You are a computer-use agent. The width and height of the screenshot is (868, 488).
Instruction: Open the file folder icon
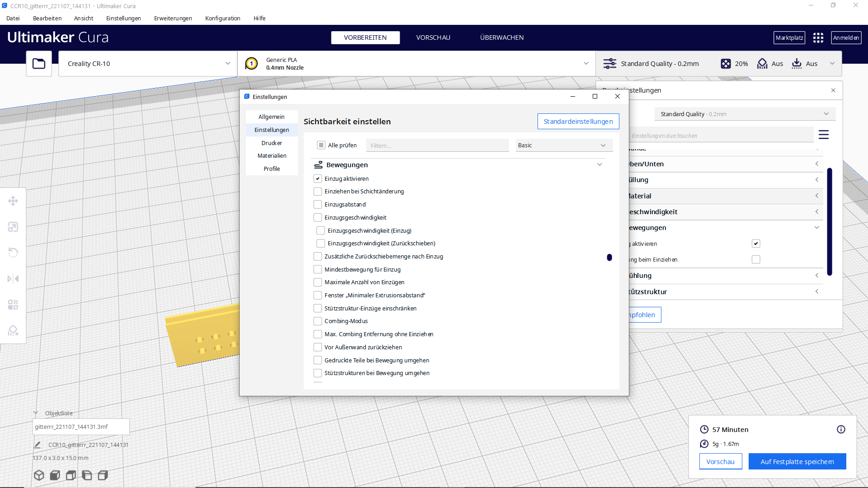39,64
